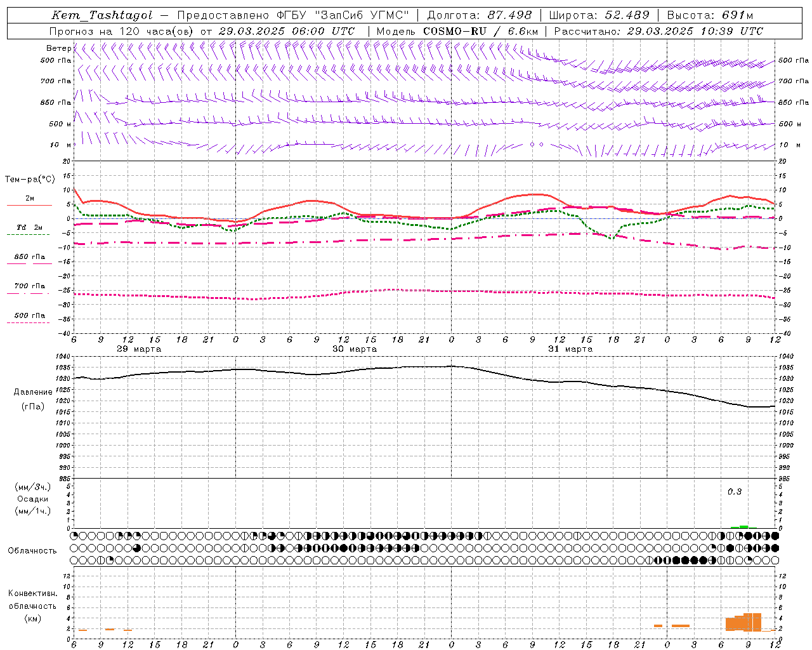Click the Td 2м dew point legend label
Viewport: 812px width, 650px height.
coord(30,227)
